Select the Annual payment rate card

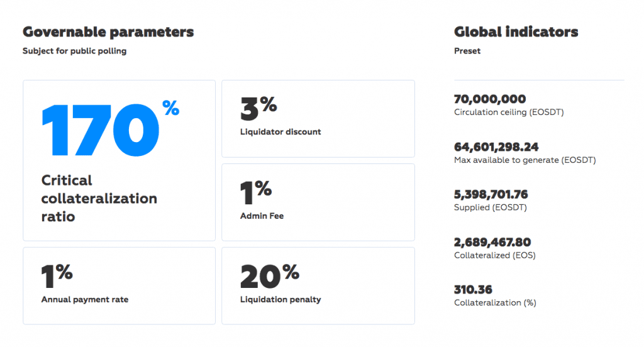(119, 285)
